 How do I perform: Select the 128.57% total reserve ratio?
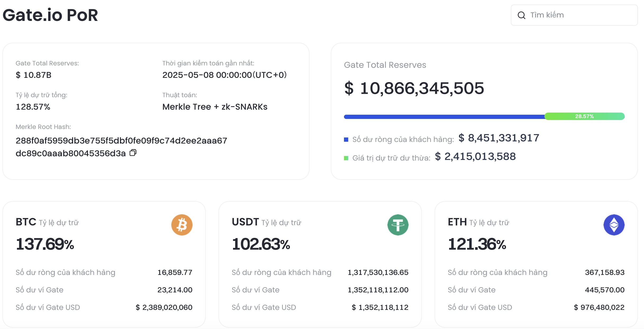point(33,107)
